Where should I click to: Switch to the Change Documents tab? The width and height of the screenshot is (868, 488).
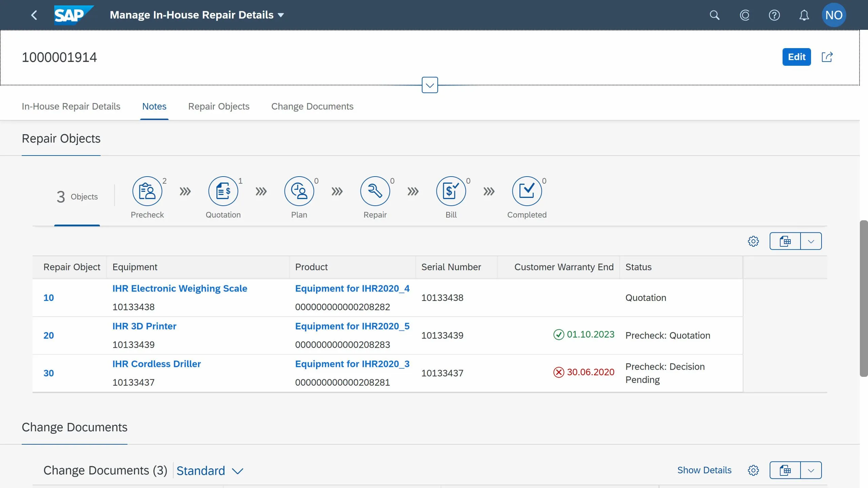click(312, 106)
